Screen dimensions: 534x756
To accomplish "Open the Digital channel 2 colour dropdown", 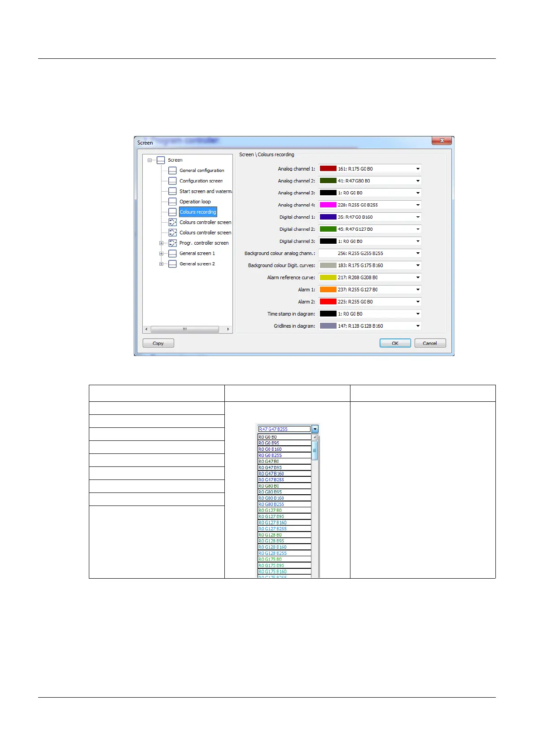I will (x=418, y=229).
